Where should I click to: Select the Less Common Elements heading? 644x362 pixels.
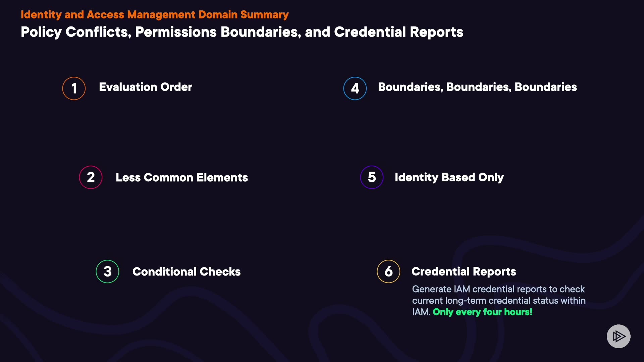click(182, 178)
